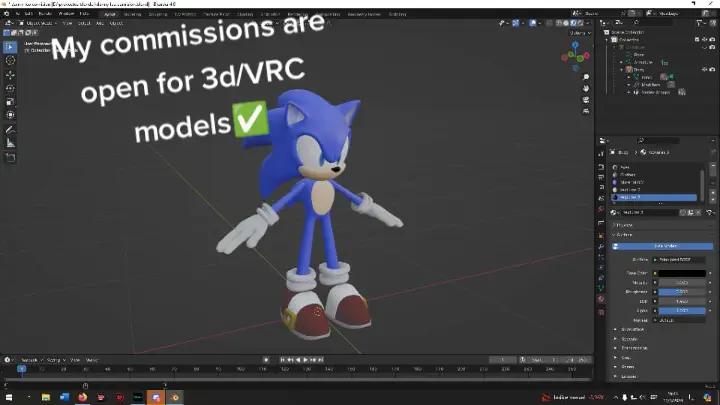Open the Object properties tab icon
The height and width of the screenshot is (405, 720).
click(x=601, y=236)
